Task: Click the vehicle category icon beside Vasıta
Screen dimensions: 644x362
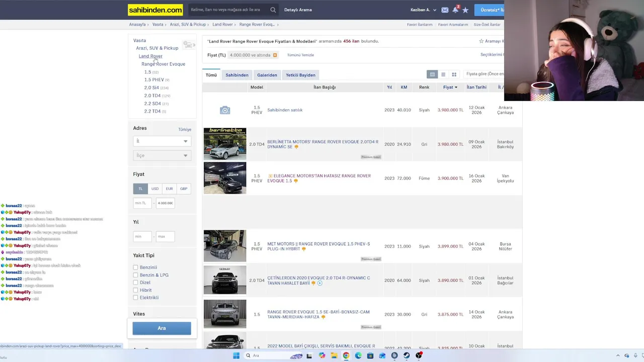Action: pyautogui.click(x=189, y=45)
